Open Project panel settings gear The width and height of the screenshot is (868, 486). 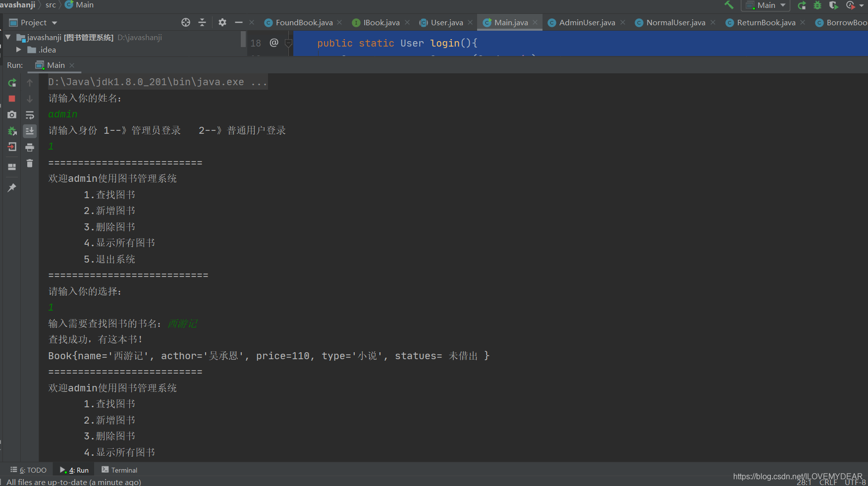coord(222,22)
